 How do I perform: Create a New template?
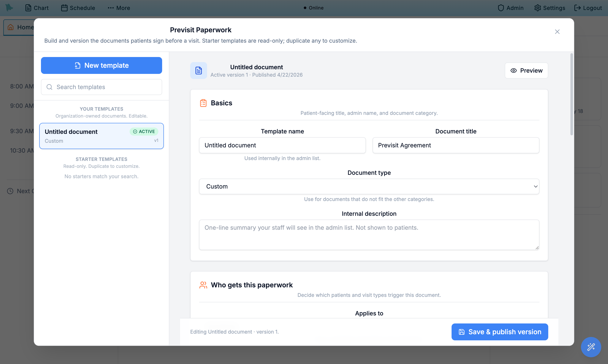click(102, 65)
